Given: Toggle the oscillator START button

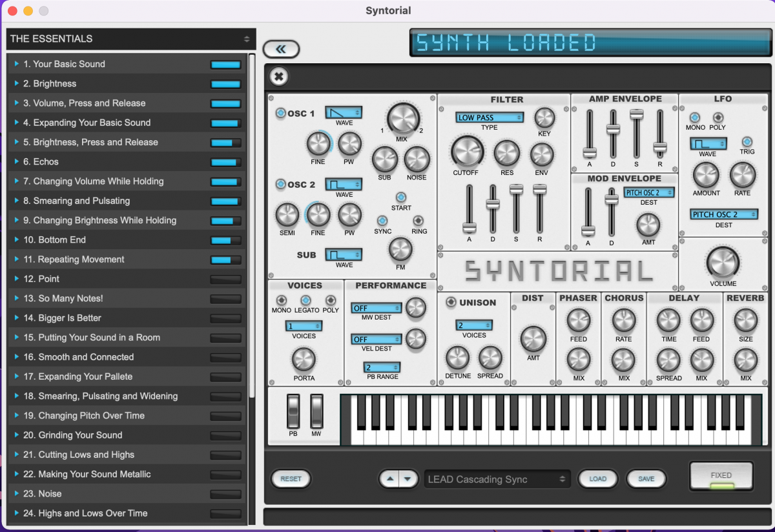Looking at the screenshot, I should pos(400,198).
